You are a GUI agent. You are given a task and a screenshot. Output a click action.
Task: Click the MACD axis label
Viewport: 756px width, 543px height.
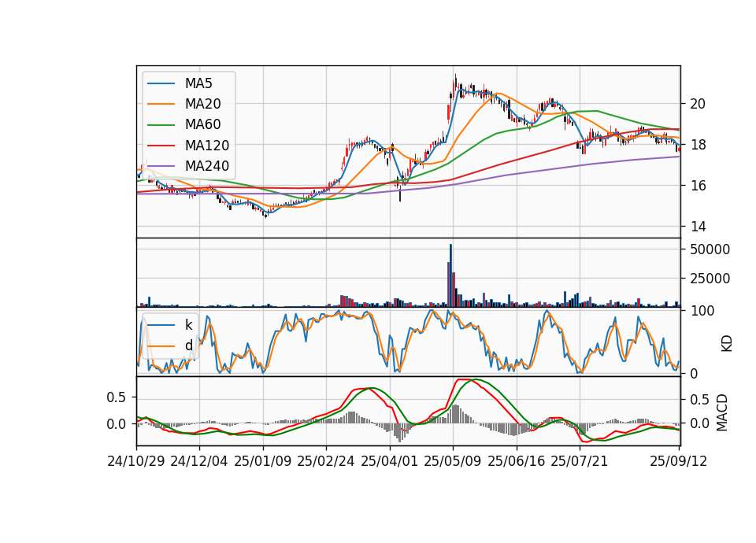(722, 412)
